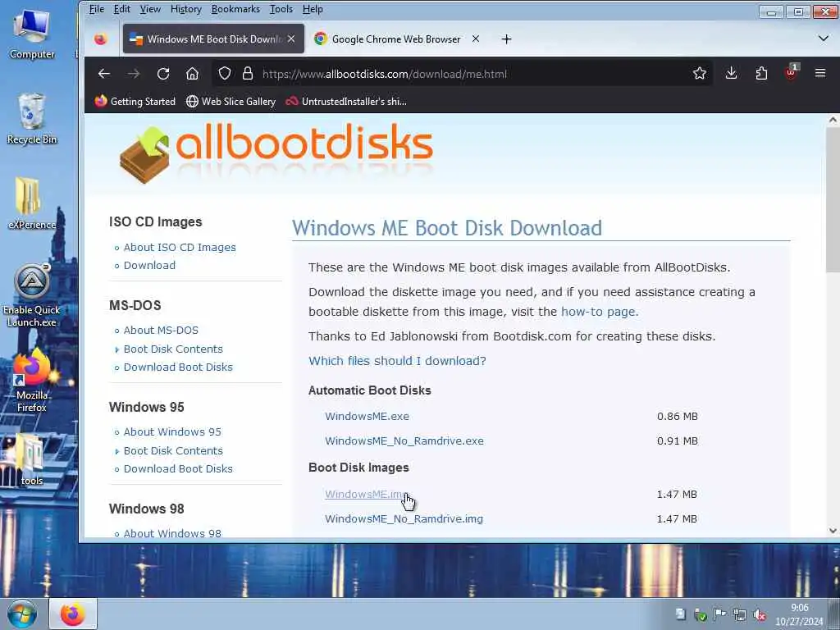Click Firefox taskbar button

tap(73, 614)
